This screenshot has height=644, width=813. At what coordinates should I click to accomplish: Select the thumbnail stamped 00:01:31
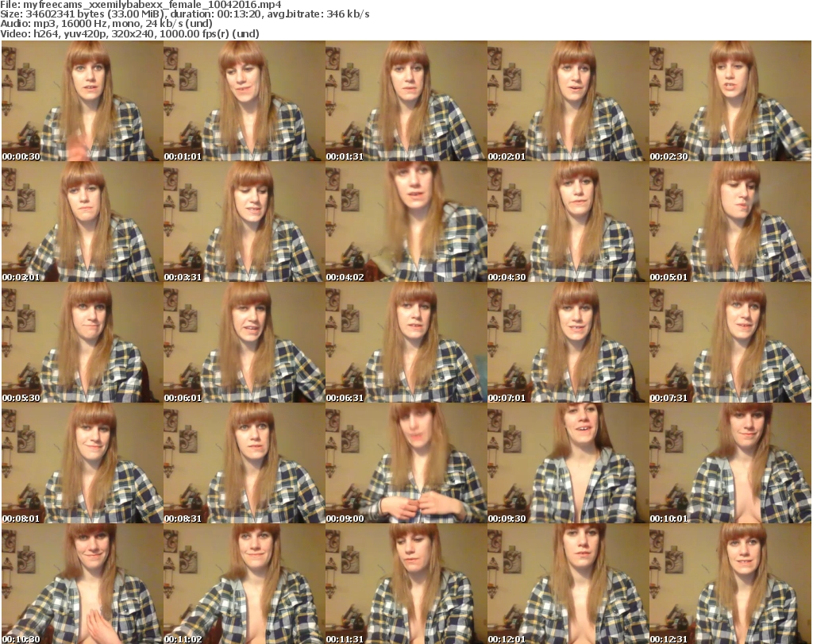pyautogui.click(x=406, y=101)
